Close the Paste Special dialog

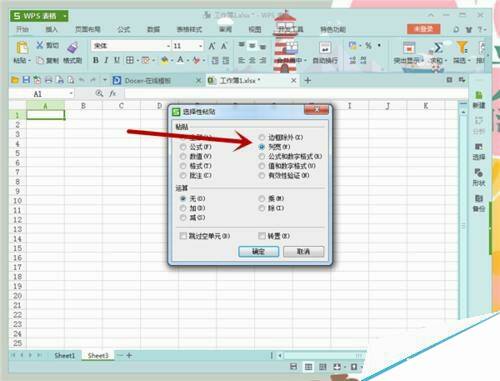(317, 109)
